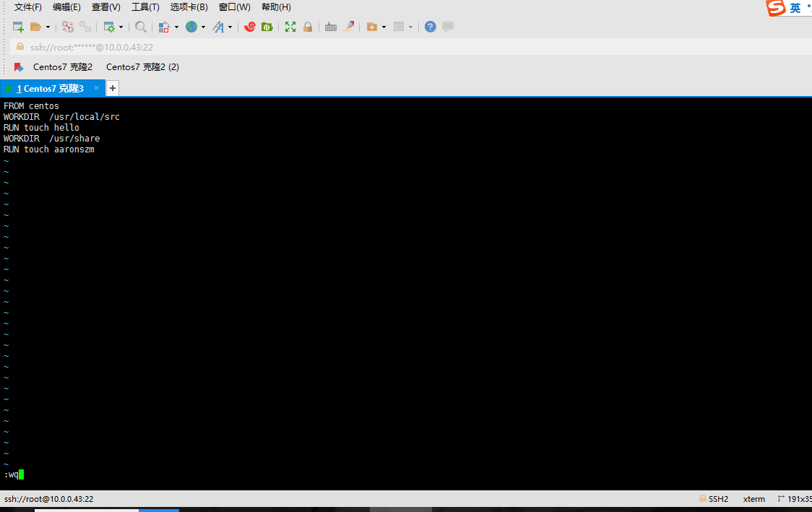The width and height of the screenshot is (812, 512).
Task: Expand the Properties icon dropdown arrow
Action: pos(121,27)
